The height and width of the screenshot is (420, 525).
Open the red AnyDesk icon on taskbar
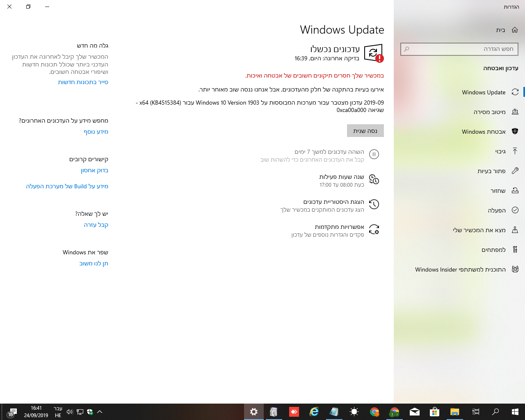click(x=294, y=412)
